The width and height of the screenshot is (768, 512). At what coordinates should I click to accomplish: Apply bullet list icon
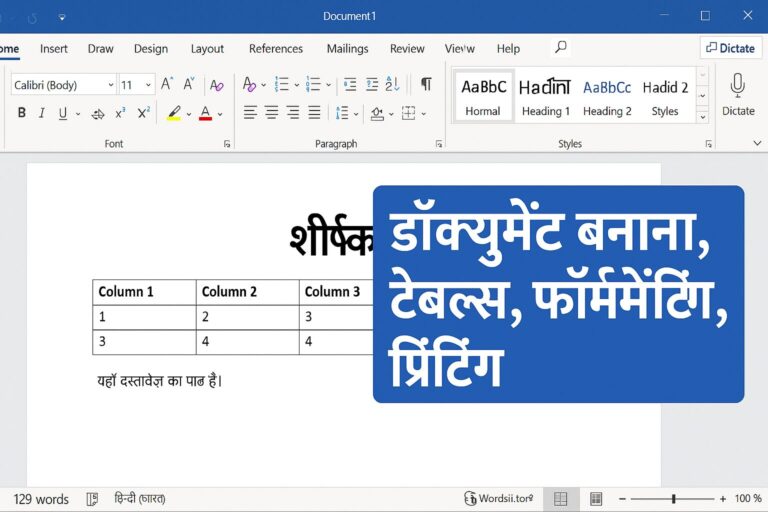tap(281, 84)
